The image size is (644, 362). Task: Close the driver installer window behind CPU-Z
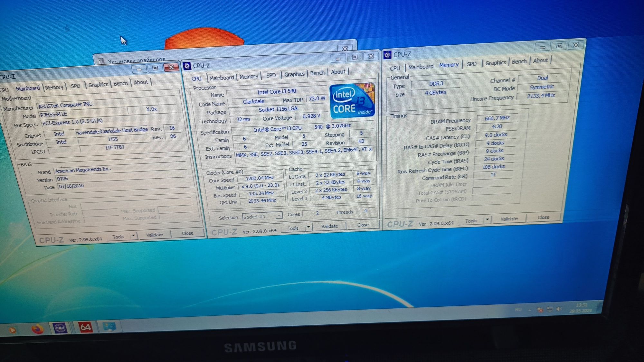point(345,49)
